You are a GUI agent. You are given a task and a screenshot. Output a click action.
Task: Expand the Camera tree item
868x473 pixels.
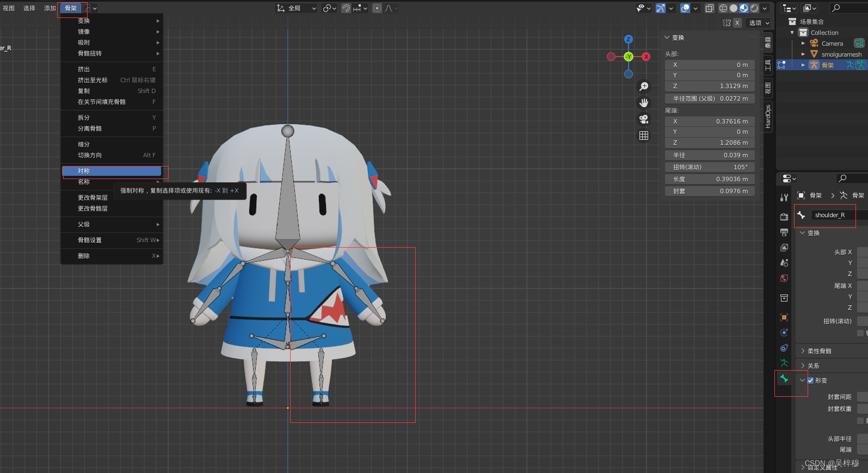tap(803, 44)
